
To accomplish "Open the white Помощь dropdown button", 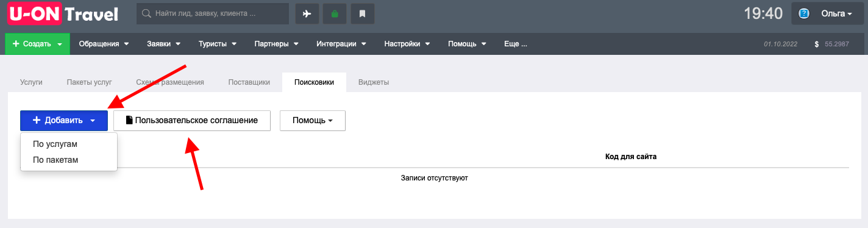I will tap(313, 120).
